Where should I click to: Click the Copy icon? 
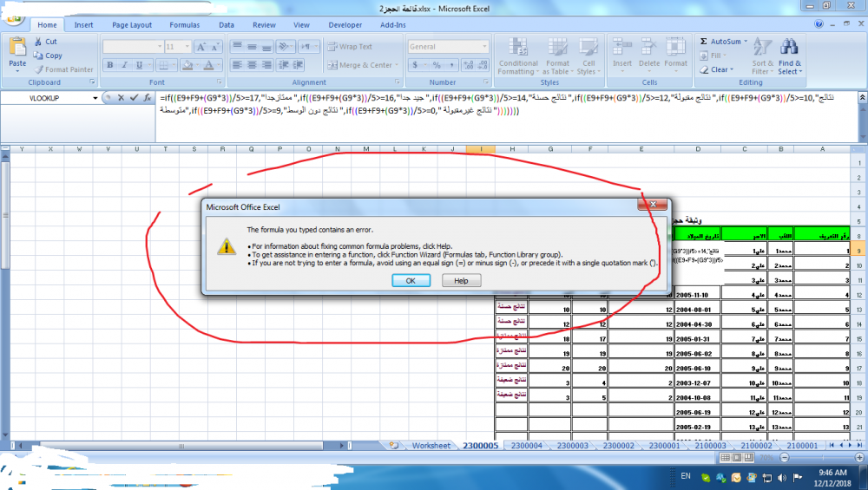38,56
